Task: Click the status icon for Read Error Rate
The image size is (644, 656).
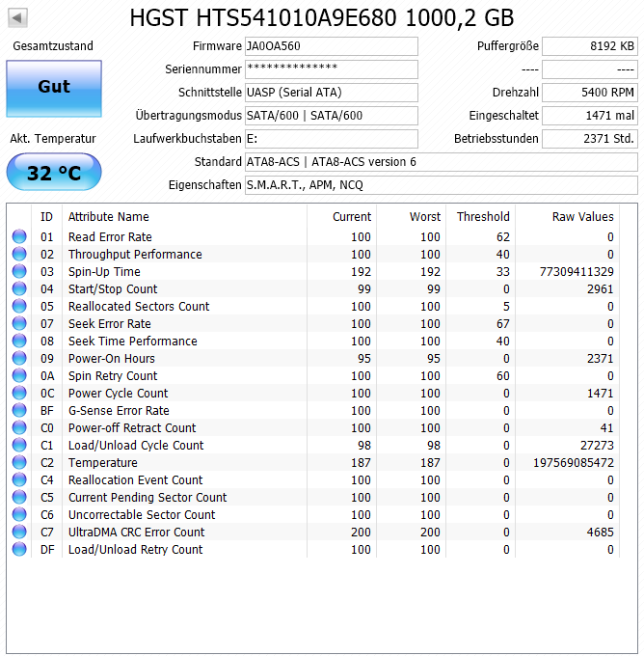Action: pos(19,236)
